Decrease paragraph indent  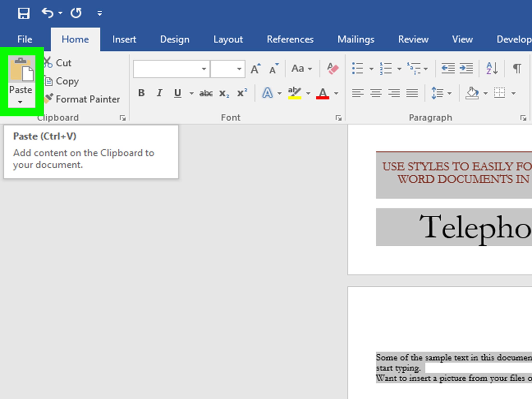click(x=448, y=69)
